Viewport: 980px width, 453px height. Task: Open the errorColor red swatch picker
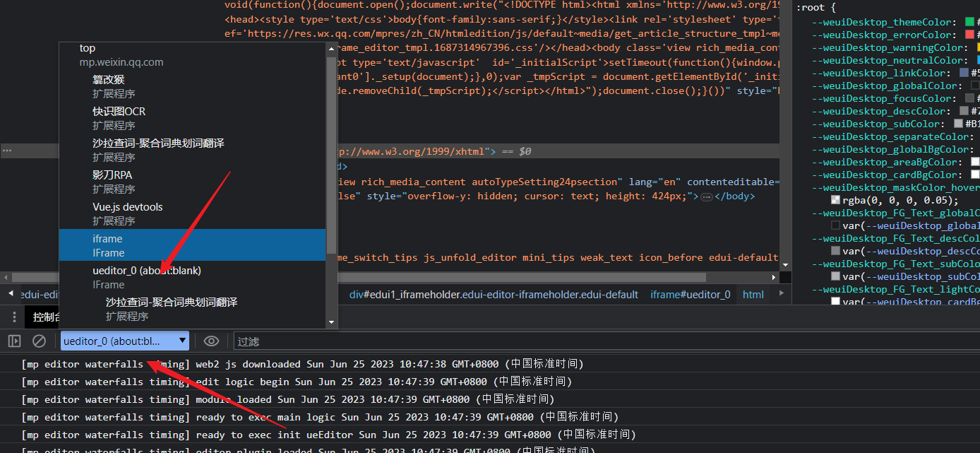(969, 35)
